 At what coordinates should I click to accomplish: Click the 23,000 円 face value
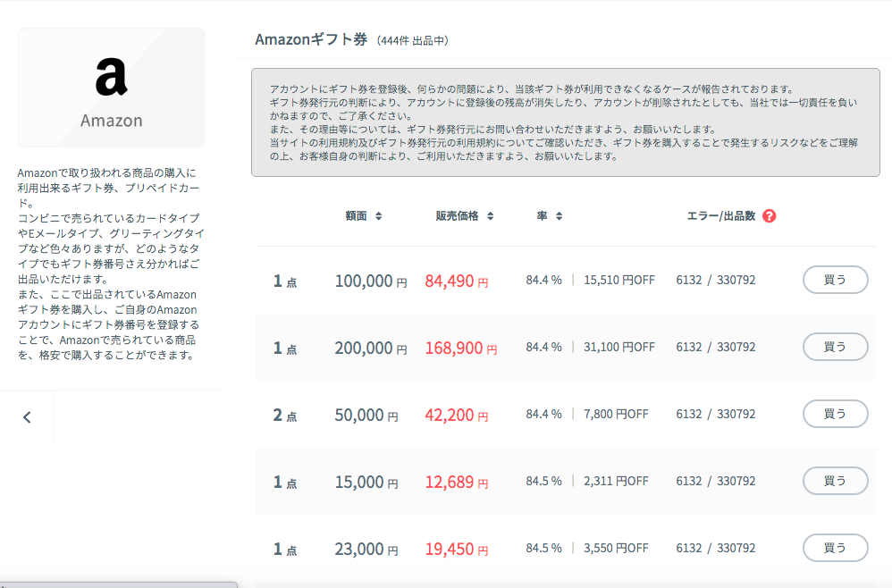pos(366,550)
